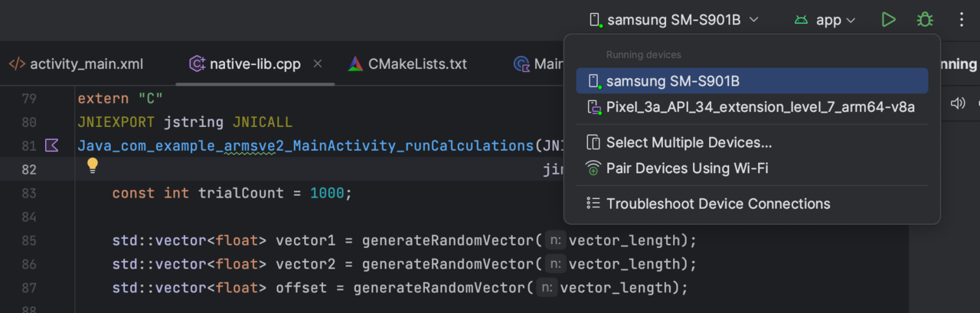Click the Troubleshoot list icon in the device menu
Viewport: 980px width, 313px height.
click(x=593, y=204)
